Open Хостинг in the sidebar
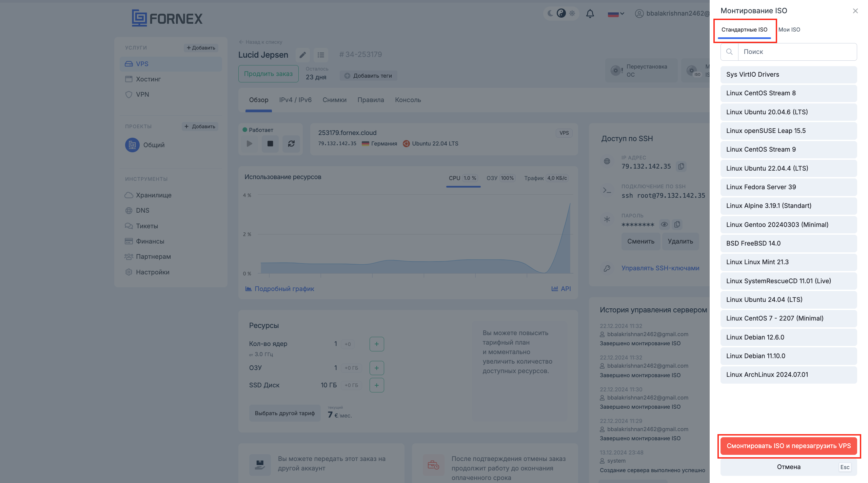 click(x=171, y=79)
